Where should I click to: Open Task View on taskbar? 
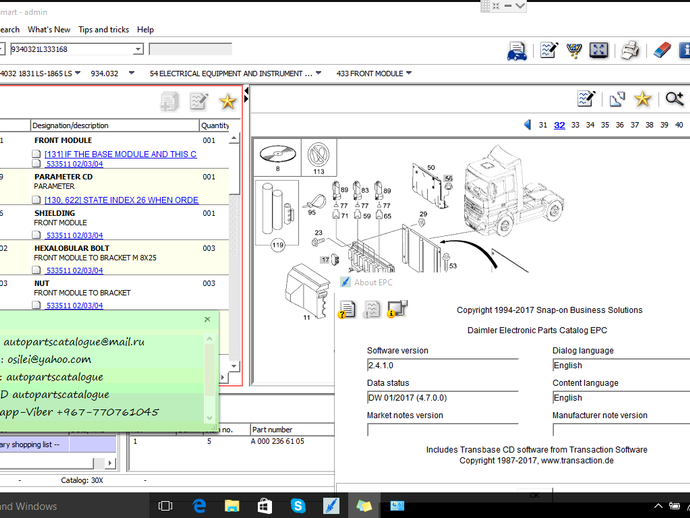click(165, 506)
